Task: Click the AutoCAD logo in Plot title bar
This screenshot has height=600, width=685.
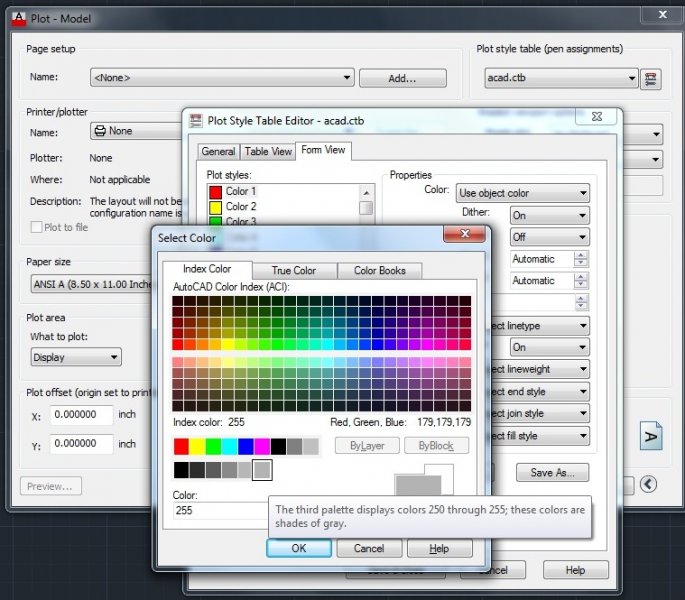Action: coord(16,17)
